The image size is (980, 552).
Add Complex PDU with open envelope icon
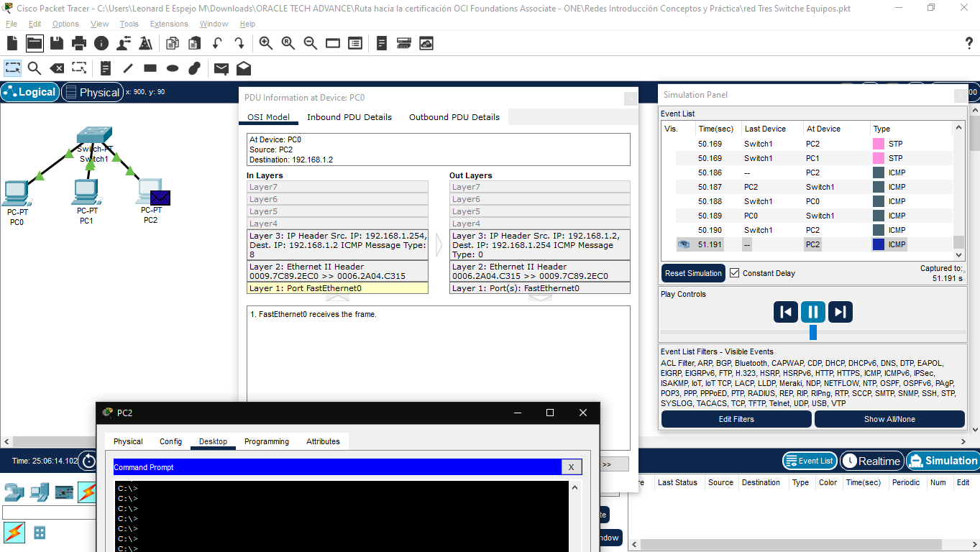tap(244, 68)
